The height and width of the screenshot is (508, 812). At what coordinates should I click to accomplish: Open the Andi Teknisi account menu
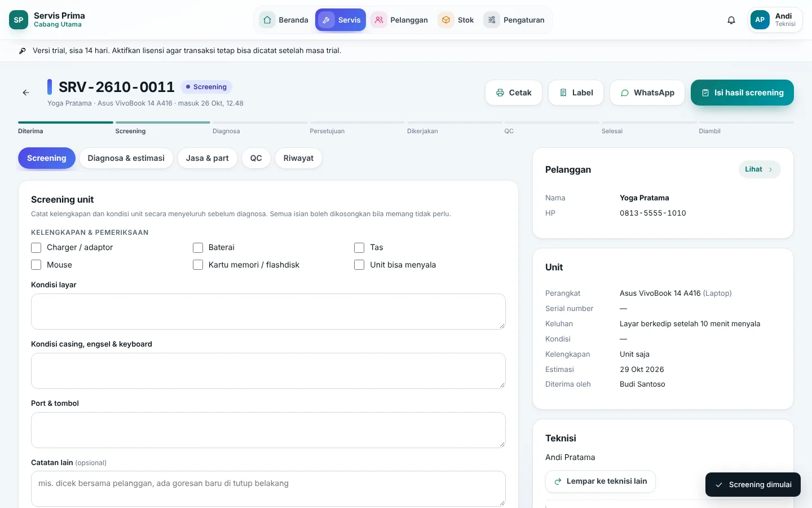[x=775, y=20]
